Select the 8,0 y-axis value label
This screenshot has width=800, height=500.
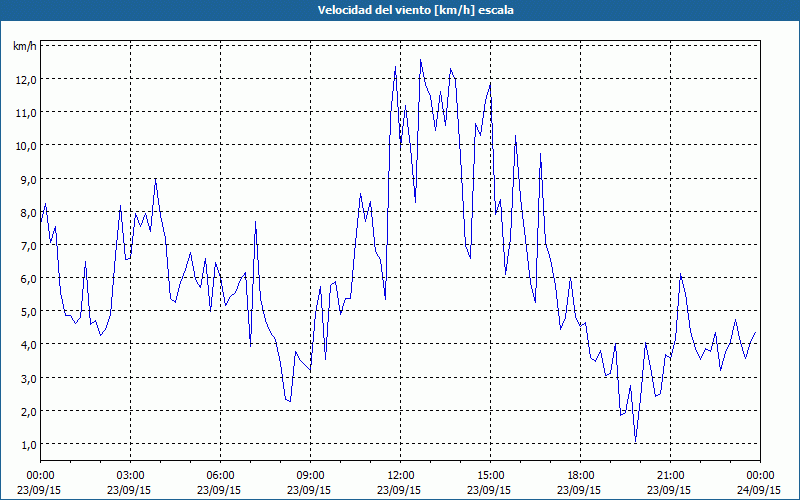(25, 212)
